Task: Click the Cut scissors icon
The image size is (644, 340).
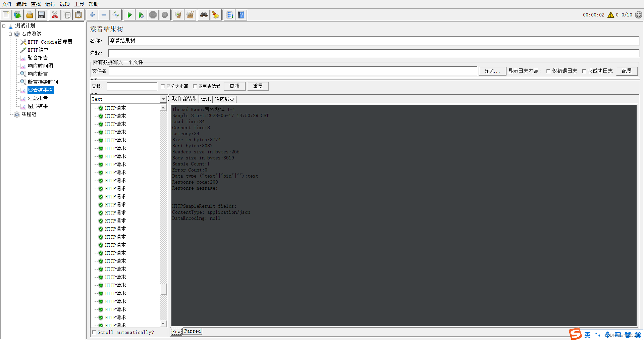Action: (x=55, y=15)
